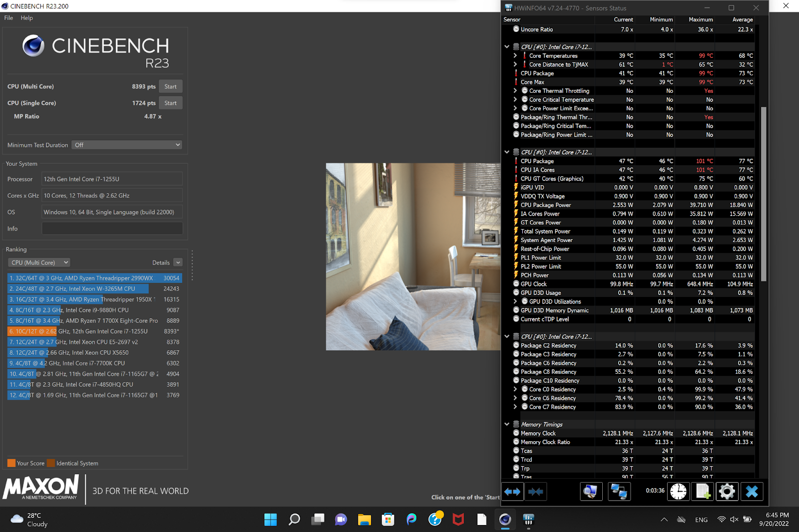
Task: Click HWiNFO Minimum column header
Action: pyautogui.click(x=661, y=19)
